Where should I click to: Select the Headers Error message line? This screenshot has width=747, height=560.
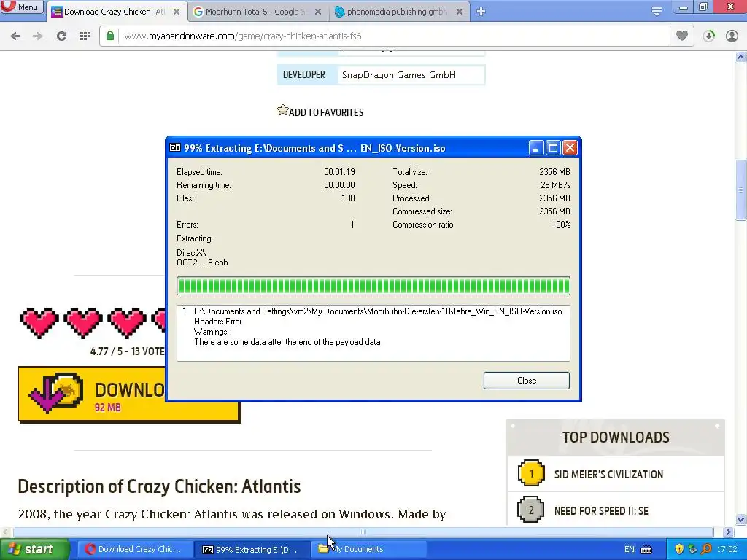click(217, 322)
